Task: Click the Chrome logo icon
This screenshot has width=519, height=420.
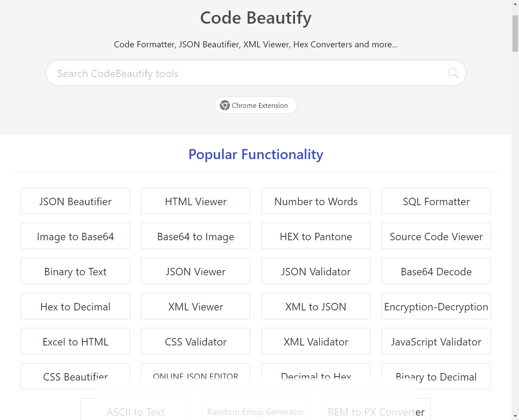Action: (225, 105)
